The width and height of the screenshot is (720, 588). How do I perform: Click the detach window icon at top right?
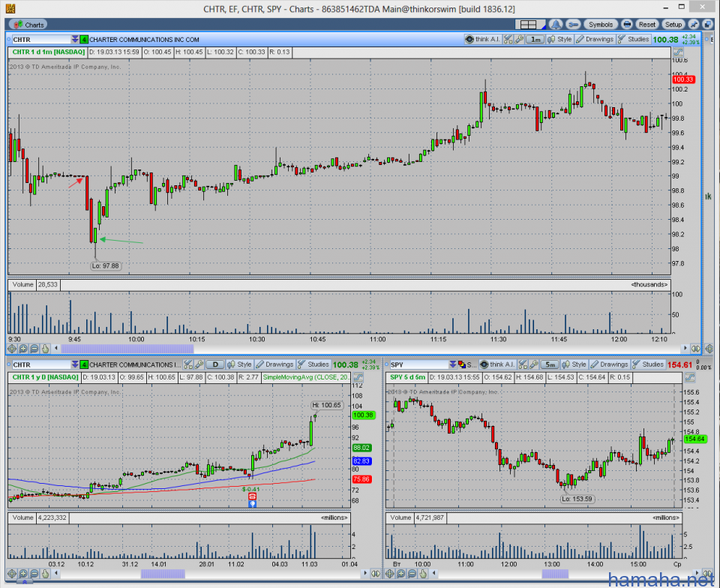[707, 25]
